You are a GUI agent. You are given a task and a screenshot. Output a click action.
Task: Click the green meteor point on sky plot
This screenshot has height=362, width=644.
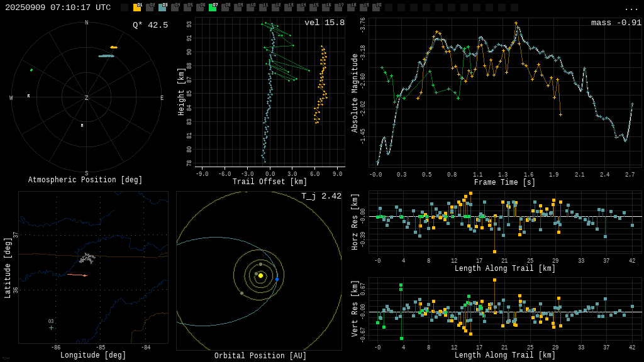(31, 70)
